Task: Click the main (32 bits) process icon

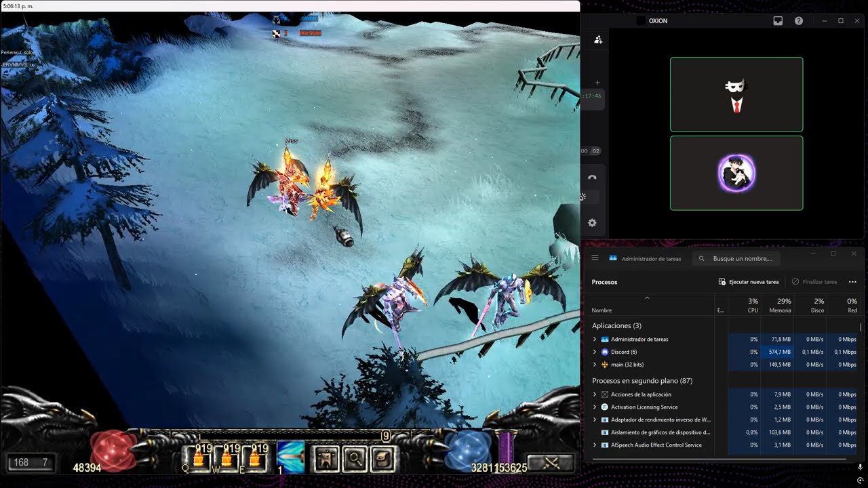Action: (x=605, y=365)
